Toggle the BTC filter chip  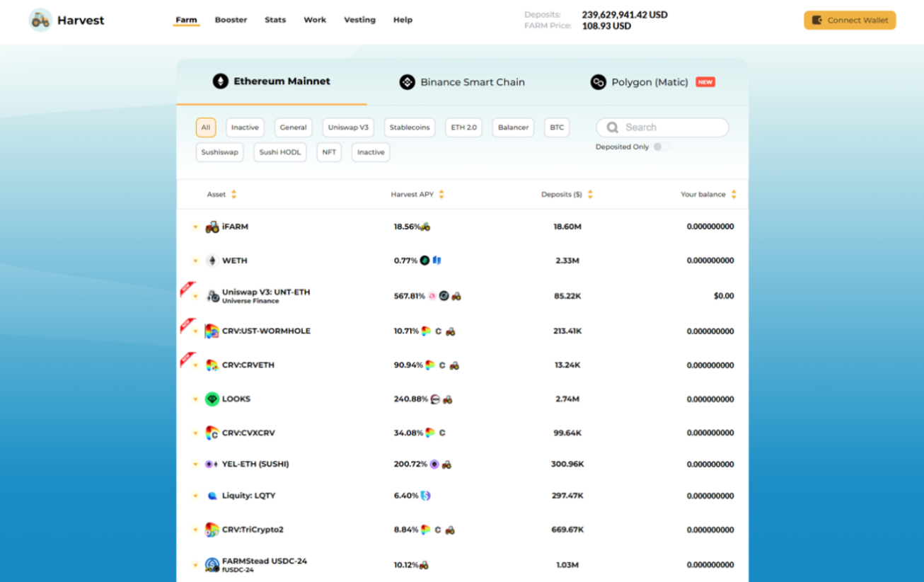(x=557, y=127)
